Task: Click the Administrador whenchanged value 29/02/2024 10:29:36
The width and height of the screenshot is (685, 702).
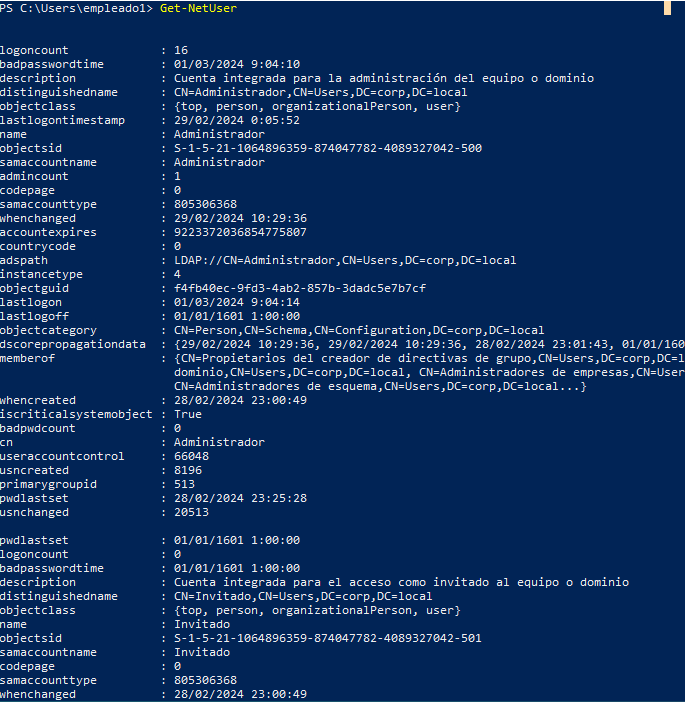Action: point(240,218)
